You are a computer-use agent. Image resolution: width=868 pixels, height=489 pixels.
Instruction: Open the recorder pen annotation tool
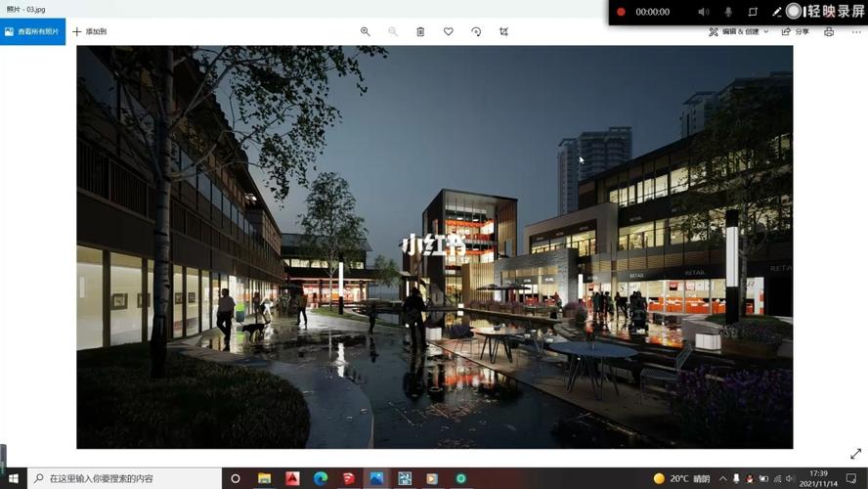tap(777, 12)
